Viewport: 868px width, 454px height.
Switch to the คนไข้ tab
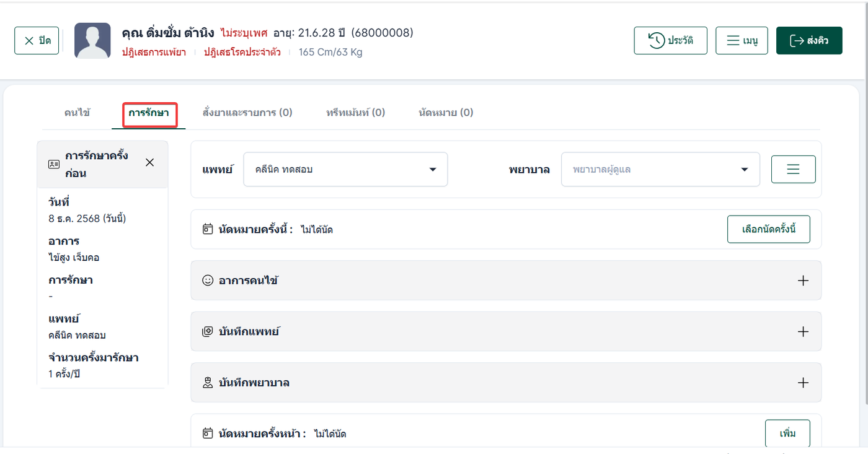point(77,113)
